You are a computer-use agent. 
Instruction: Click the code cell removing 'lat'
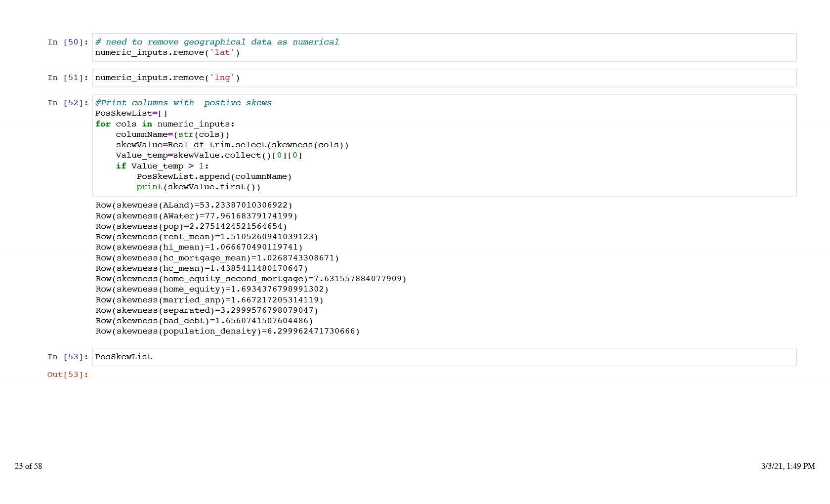[444, 47]
